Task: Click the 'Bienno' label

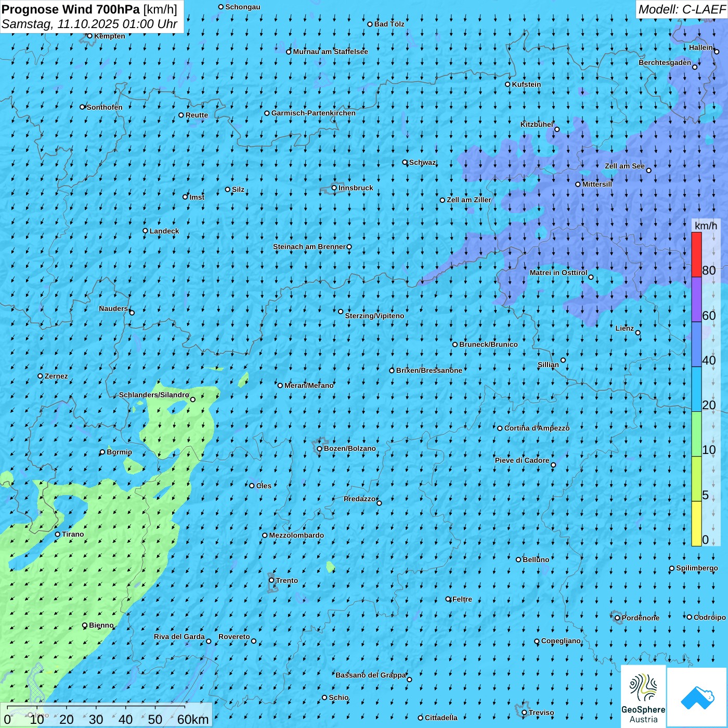Action: click(x=101, y=625)
